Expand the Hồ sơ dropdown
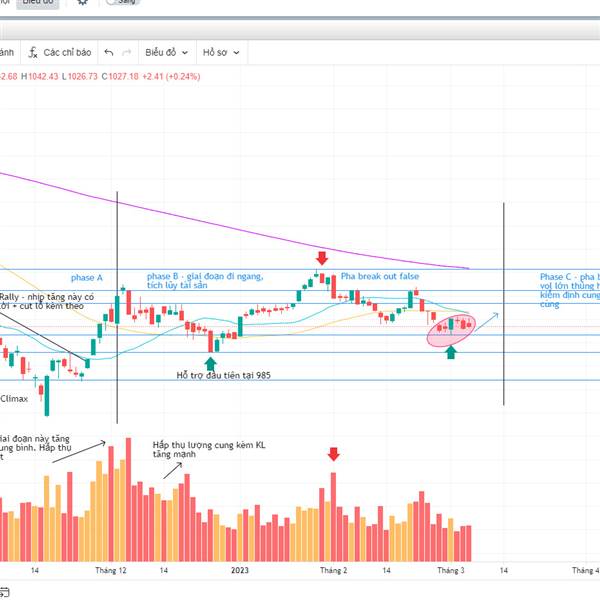Screen dimensions: 600x600 tap(221, 52)
